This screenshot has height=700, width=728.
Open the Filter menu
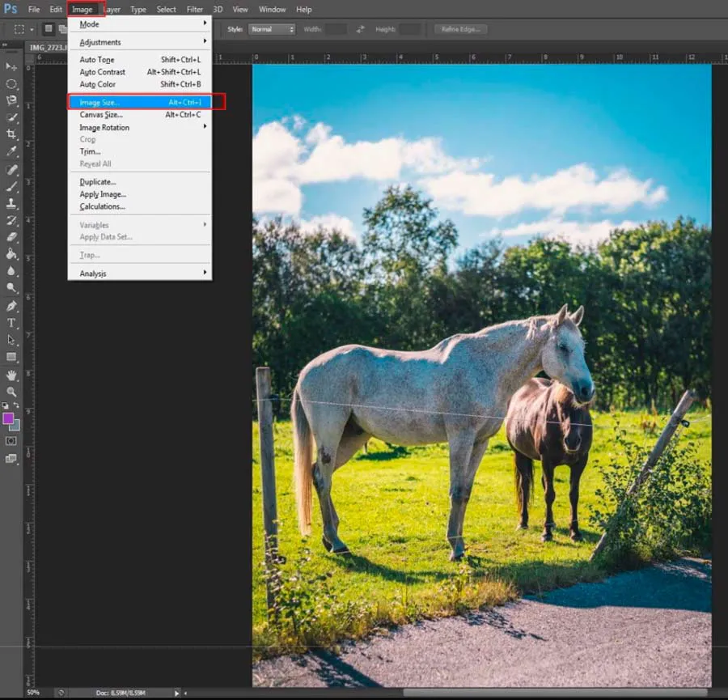194,10
